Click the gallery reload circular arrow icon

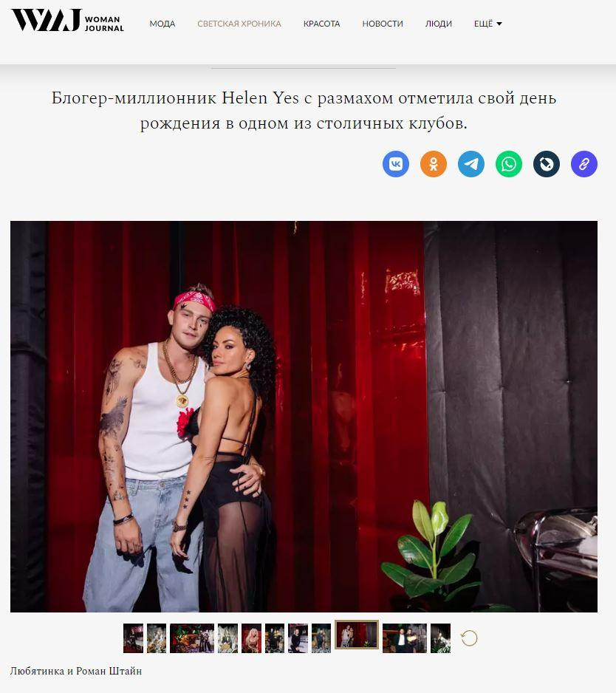[469, 638]
